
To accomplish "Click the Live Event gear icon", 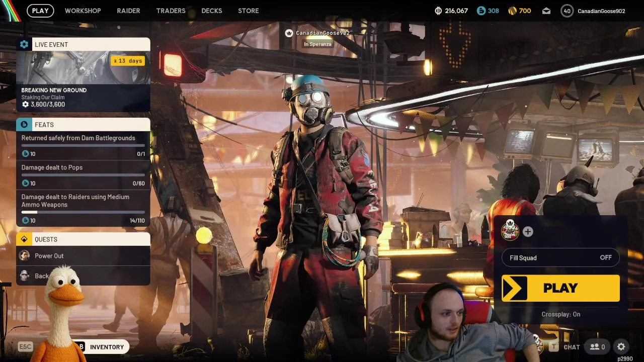I will click(x=24, y=44).
